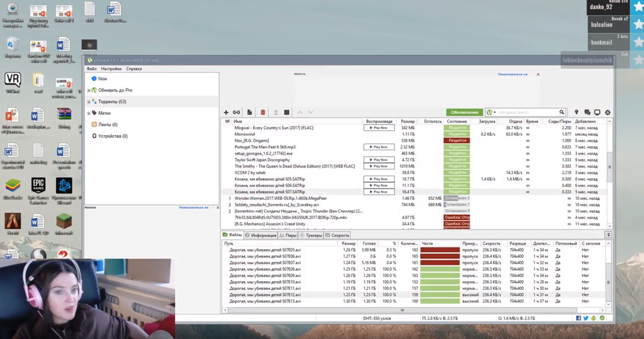Click the green Обновление button
Viewport: 644px width, 339px height.
464,112
